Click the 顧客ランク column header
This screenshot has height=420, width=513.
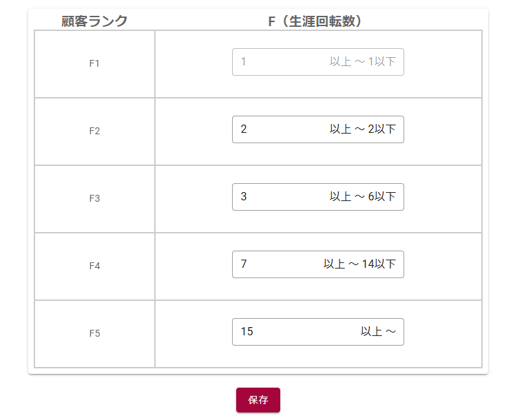(x=94, y=21)
